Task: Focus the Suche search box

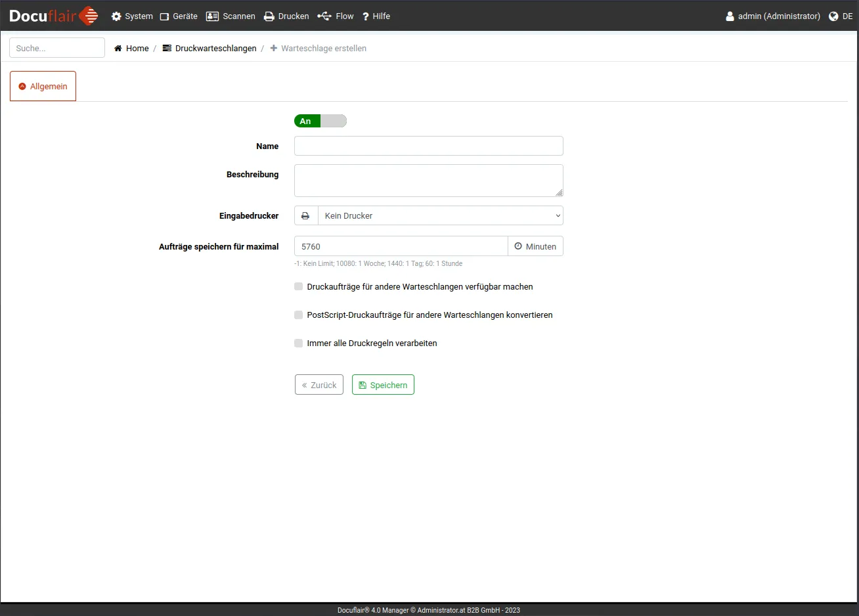Action: [57, 48]
